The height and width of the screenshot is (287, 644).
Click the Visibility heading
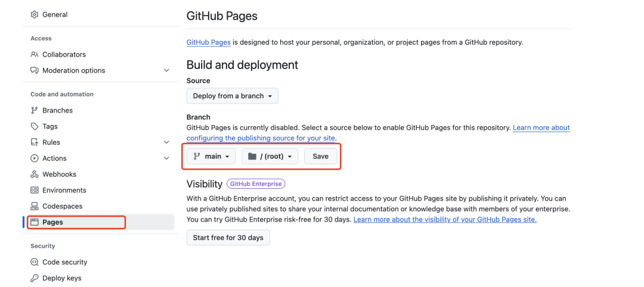pos(205,183)
